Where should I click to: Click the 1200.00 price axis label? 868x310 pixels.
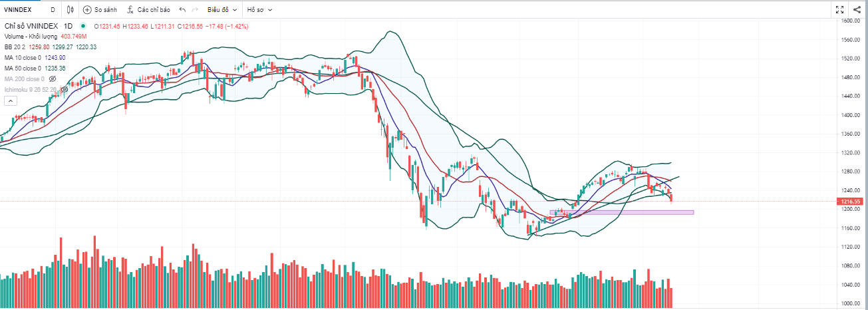(851, 210)
